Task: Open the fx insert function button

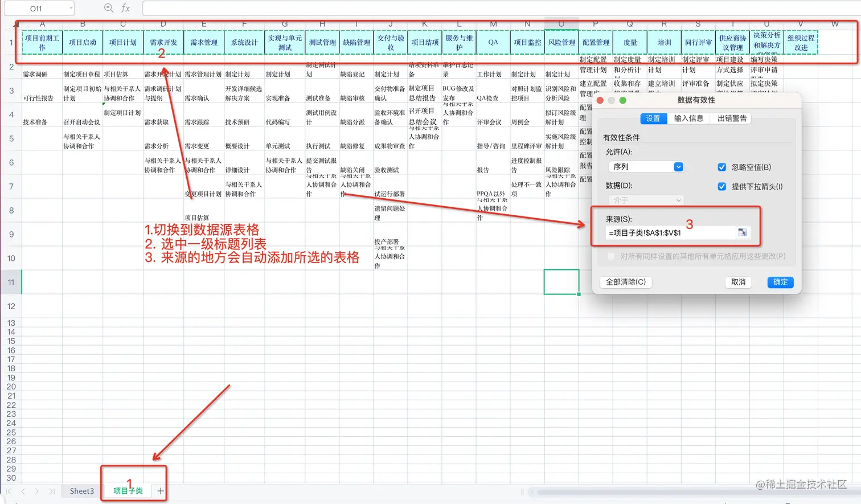Action: tap(126, 8)
